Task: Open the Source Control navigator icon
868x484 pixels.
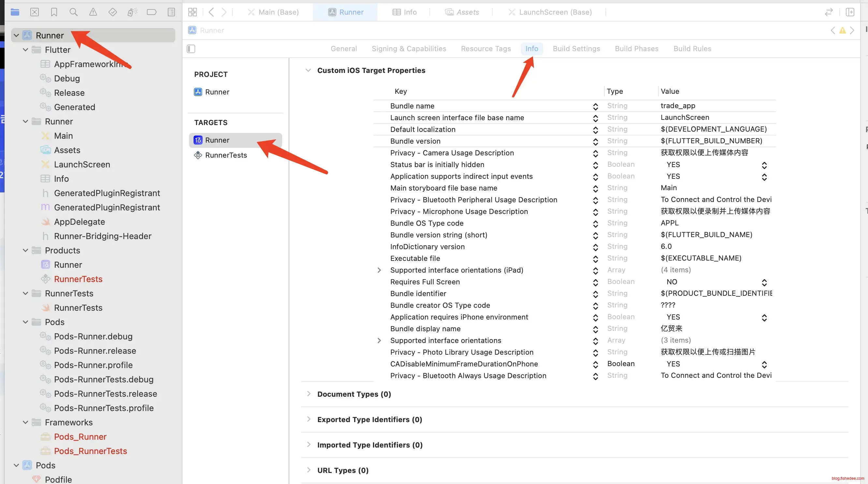Action: tap(34, 12)
